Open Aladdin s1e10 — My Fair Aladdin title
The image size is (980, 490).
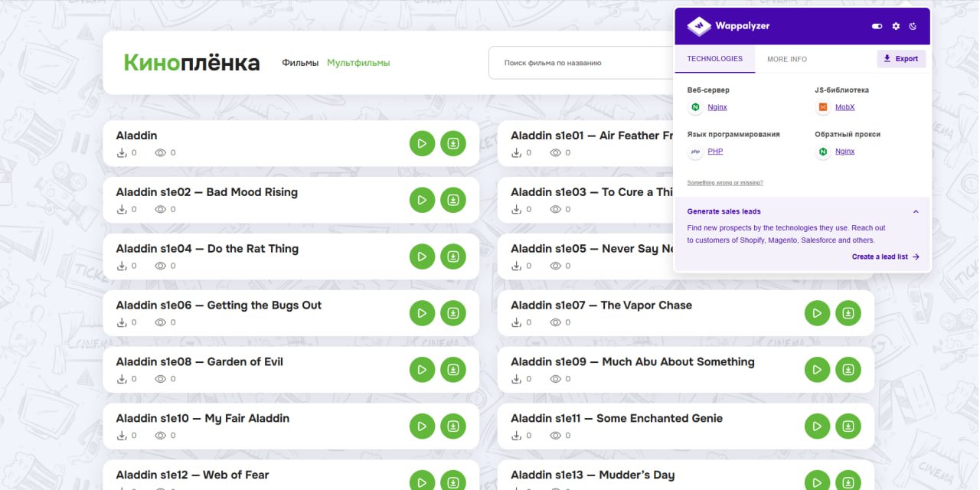203,419
